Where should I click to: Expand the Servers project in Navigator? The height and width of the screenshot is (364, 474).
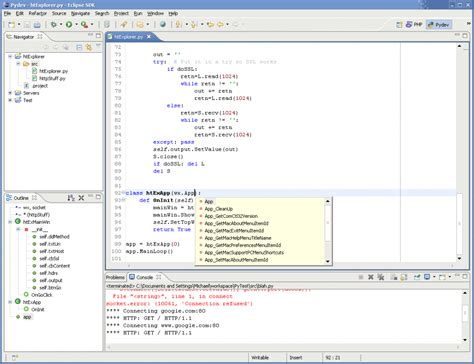click(10, 93)
